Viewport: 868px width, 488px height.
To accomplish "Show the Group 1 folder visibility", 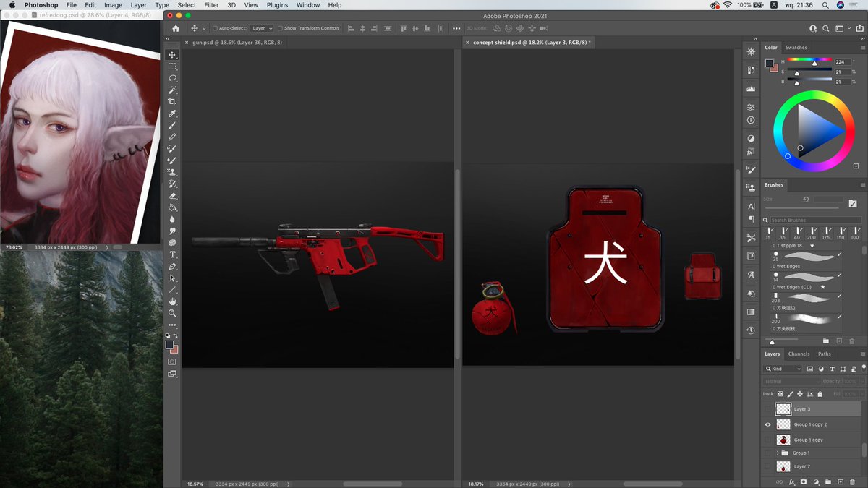I will click(x=767, y=453).
